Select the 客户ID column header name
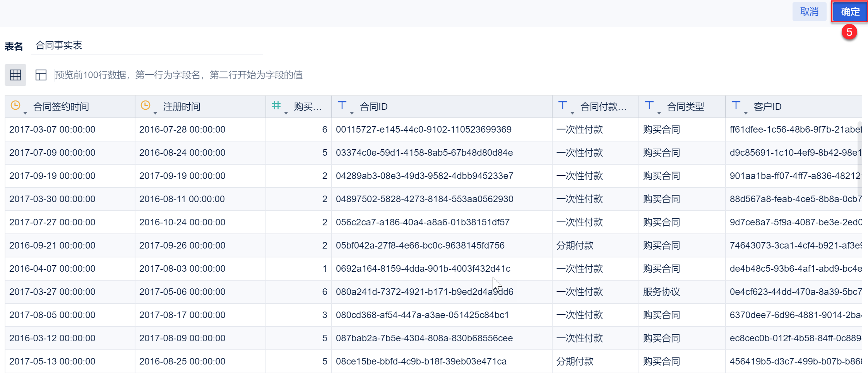The width and height of the screenshot is (868, 373). click(x=768, y=107)
